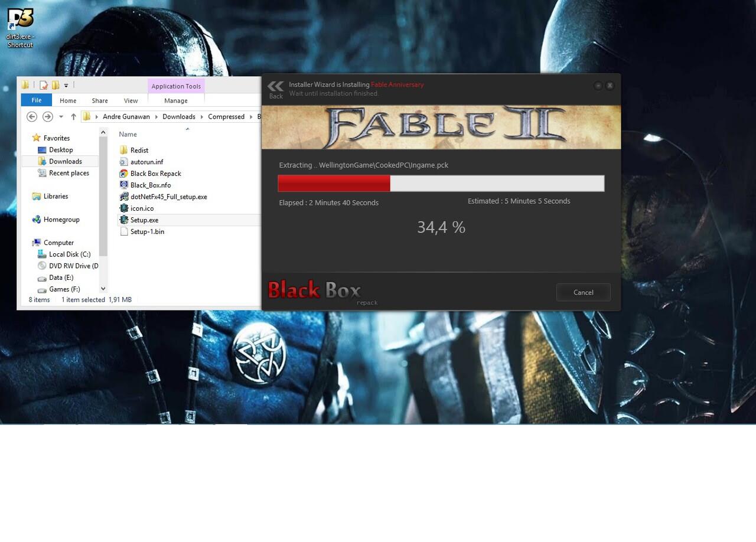The width and height of the screenshot is (756, 542).
Task: Switch to the Home ribbon tab
Action: [x=68, y=100]
